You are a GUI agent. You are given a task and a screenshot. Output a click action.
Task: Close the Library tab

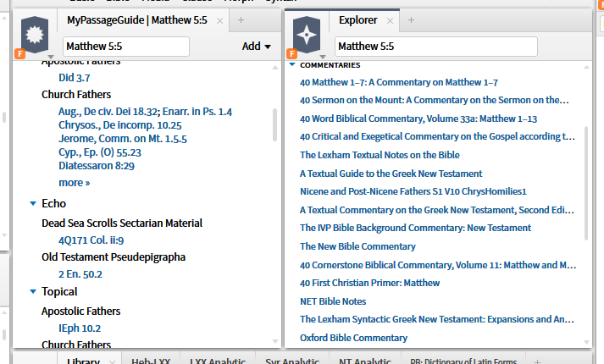click(x=112, y=361)
